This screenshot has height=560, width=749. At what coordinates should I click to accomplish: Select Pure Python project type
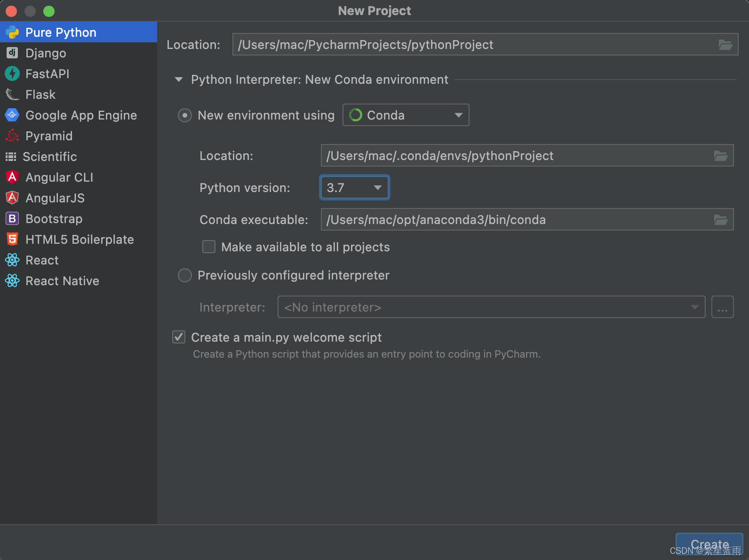click(79, 32)
